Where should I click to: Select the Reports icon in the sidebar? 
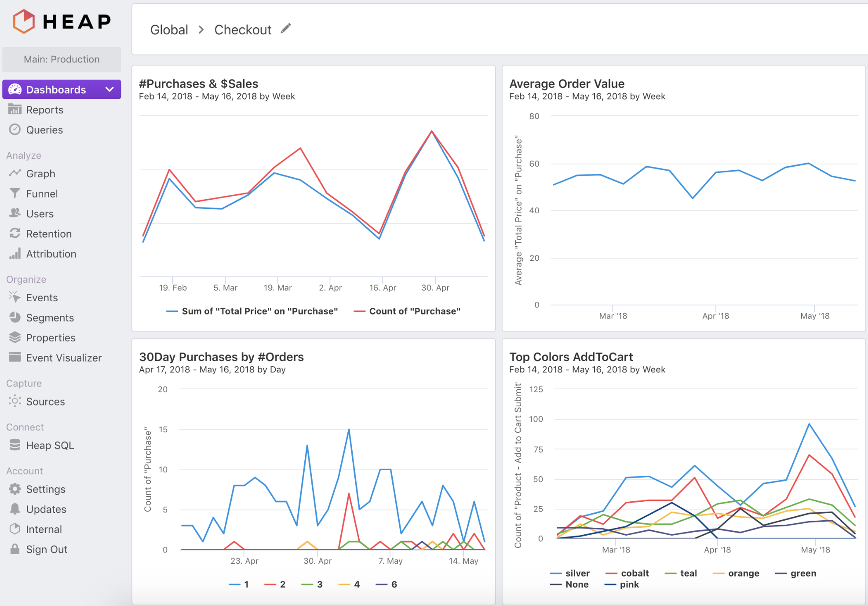[x=15, y=110]
